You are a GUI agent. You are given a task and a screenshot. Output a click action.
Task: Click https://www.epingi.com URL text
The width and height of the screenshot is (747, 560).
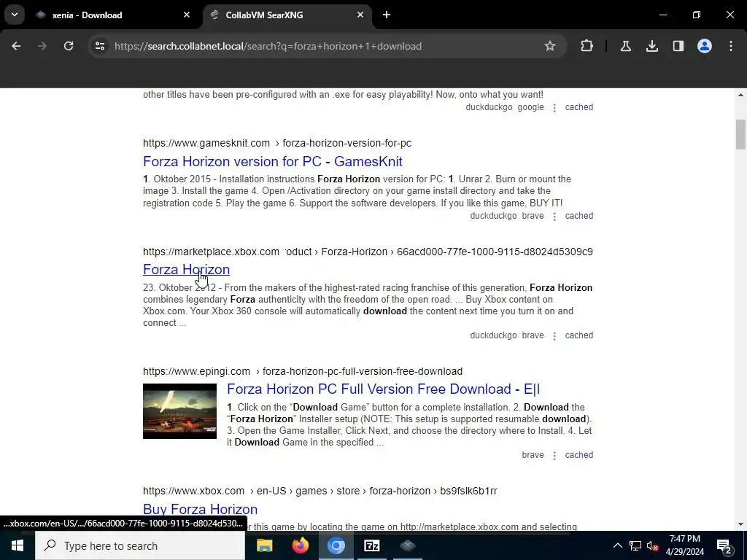click(x=196, y=371)
